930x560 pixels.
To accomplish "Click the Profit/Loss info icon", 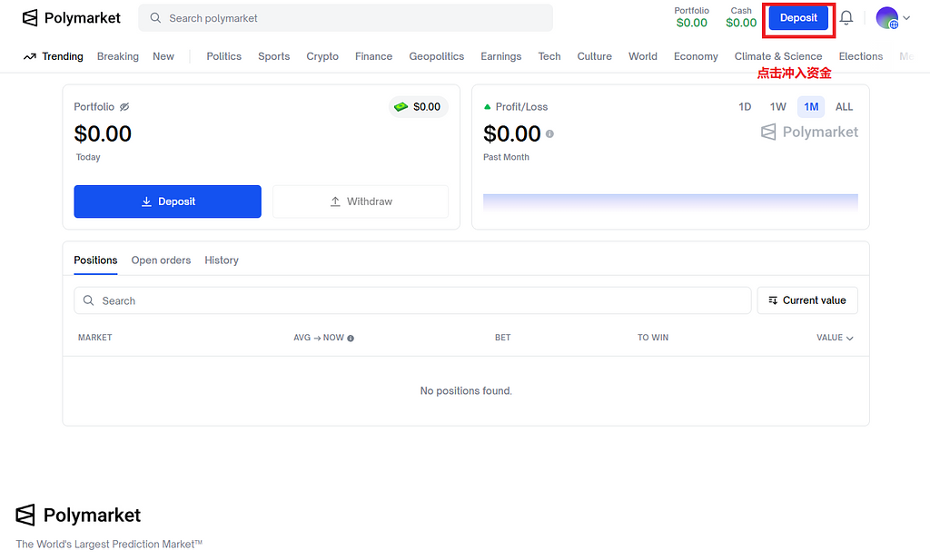I will tap(549, 134).
